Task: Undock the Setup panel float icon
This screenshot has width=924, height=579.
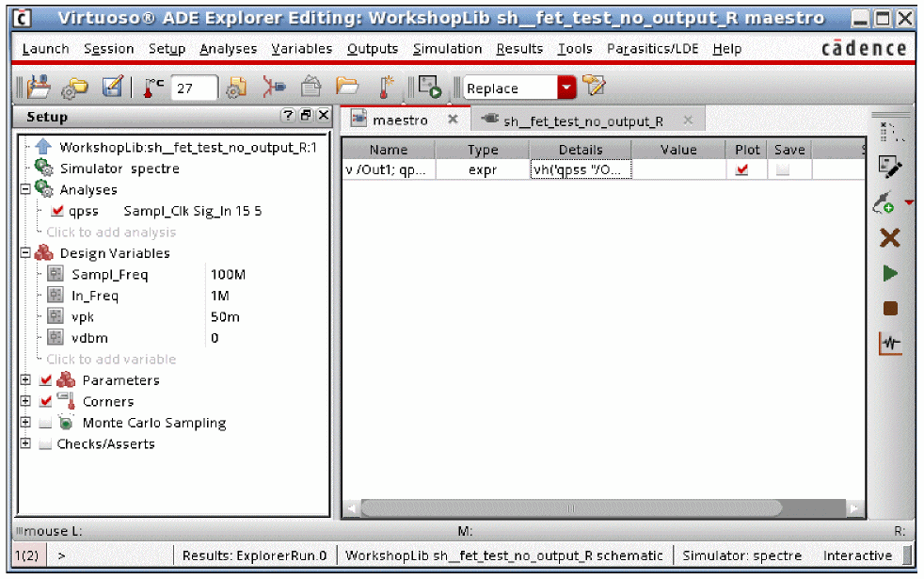Action: (306, 115)
